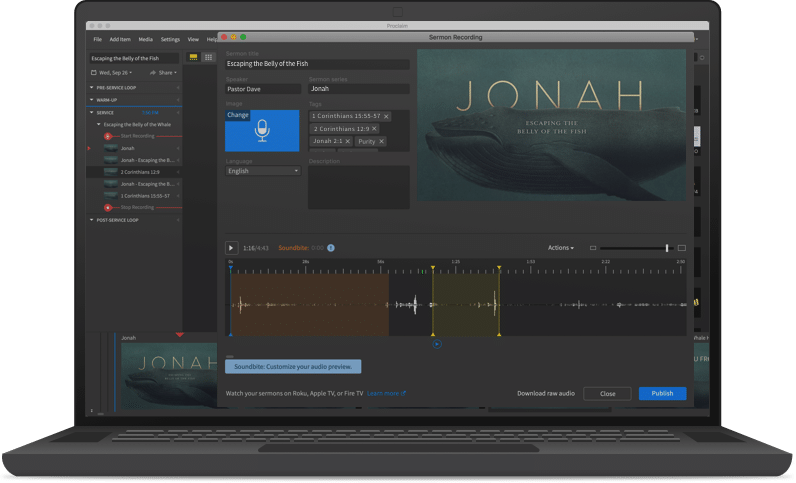Collapse Escaping the Belly of the Whale
The image size is (796, 483).
point(98,124)
